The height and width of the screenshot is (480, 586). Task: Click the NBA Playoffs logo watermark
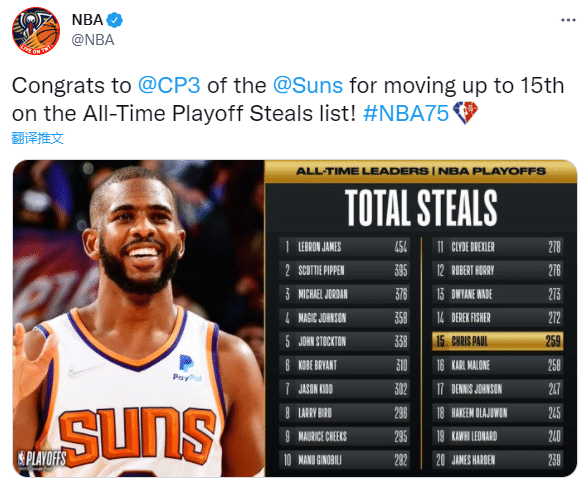click(x=42, y=459)
